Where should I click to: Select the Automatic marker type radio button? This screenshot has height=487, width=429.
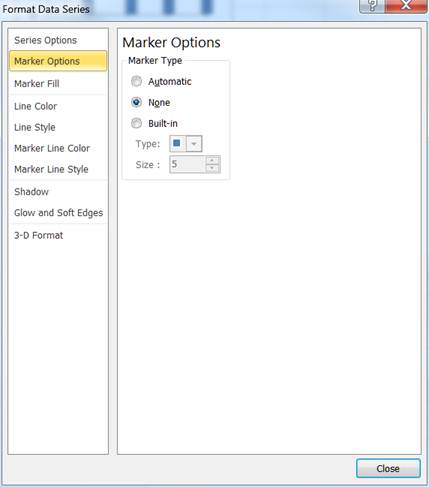[136, 81]
